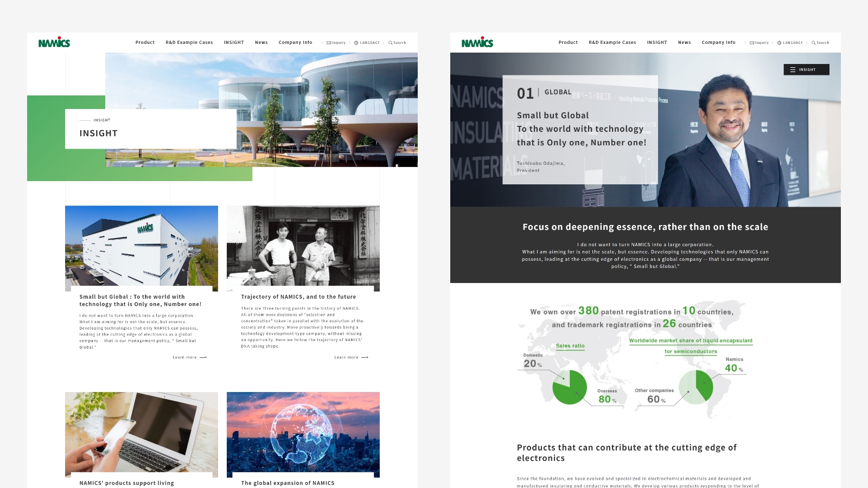Select News in the left page navigation
The image size is (868, 488).
tap(261, 42)
